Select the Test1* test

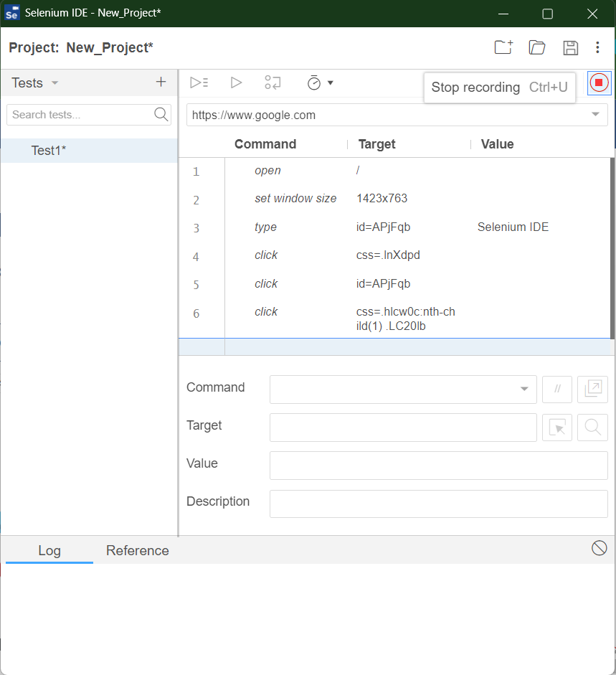(89, 150)
